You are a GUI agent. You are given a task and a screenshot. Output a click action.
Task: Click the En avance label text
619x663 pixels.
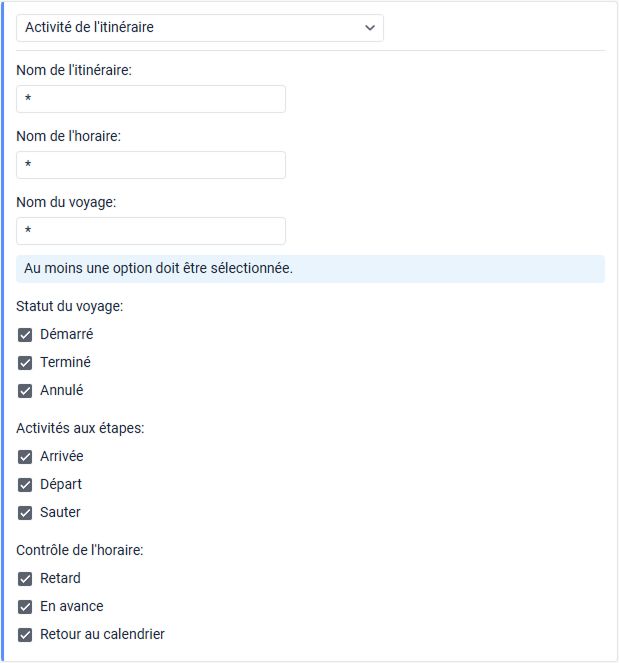pos(71,607)
